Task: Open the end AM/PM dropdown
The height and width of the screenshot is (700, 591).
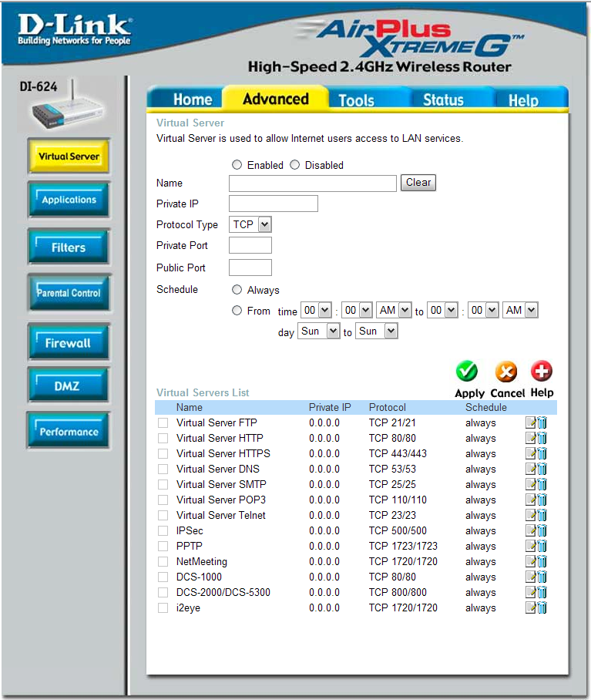Action: [x=521, y=310]
